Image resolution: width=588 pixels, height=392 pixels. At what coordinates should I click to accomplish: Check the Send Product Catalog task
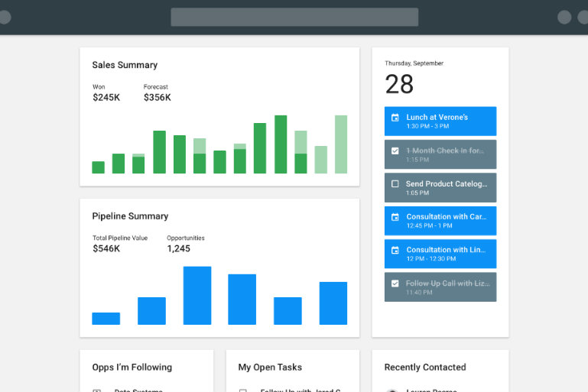[395, 184]
